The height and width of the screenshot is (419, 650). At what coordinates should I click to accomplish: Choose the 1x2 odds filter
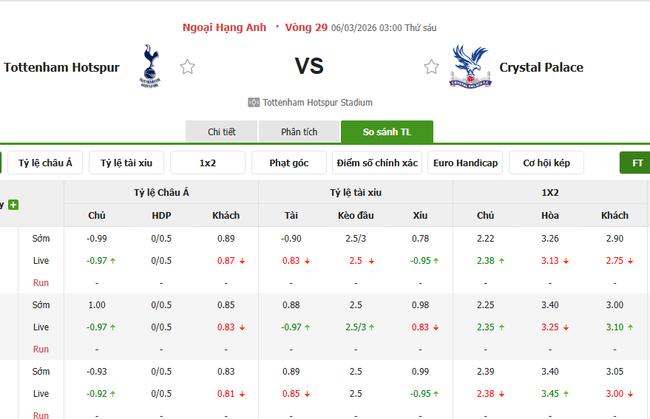point(208,162)
